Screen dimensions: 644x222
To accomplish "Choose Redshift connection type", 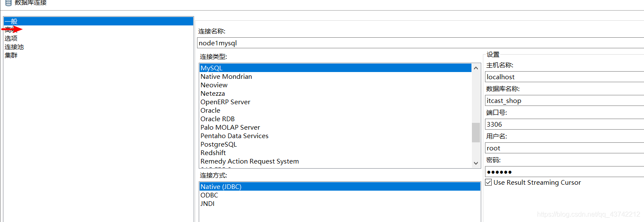I will pos(213,153).
